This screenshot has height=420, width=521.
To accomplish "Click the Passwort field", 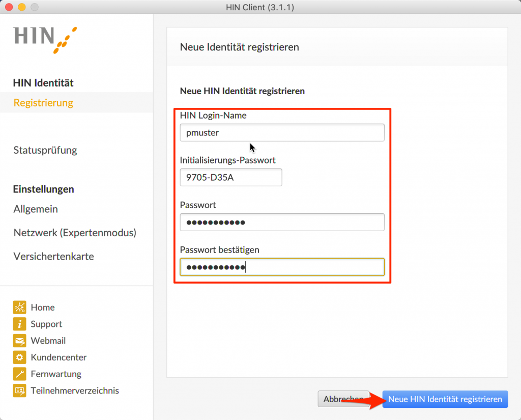I will (282, 222).
